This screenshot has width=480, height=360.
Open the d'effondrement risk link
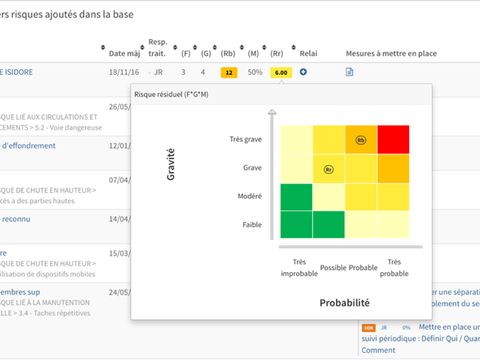coord(28,146)
